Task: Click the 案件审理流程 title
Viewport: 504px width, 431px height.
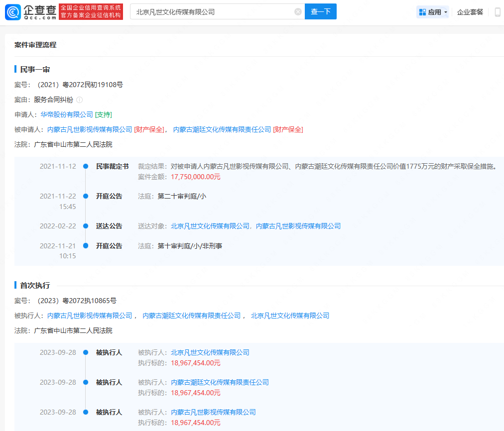Action: [35, 45]
